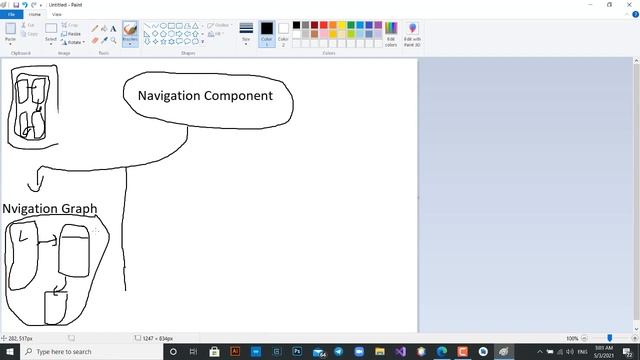
Task: Open Customize Quick Access Toolbar dropdown
Action: point(41,5)
